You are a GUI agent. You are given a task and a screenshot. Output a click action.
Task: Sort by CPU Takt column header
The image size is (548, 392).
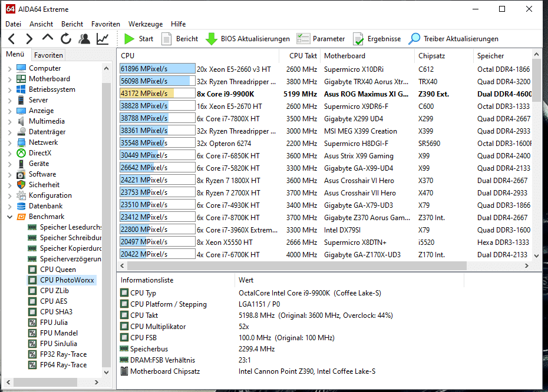click(x=300, y=56)
